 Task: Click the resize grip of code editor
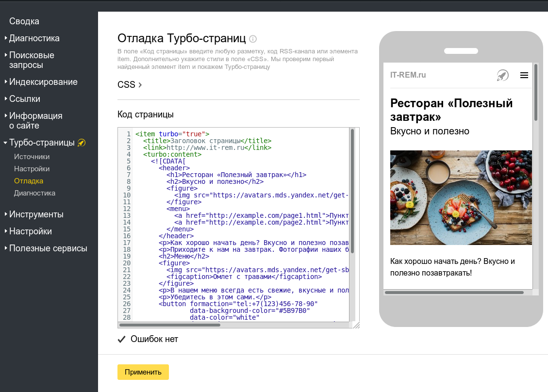356,325
